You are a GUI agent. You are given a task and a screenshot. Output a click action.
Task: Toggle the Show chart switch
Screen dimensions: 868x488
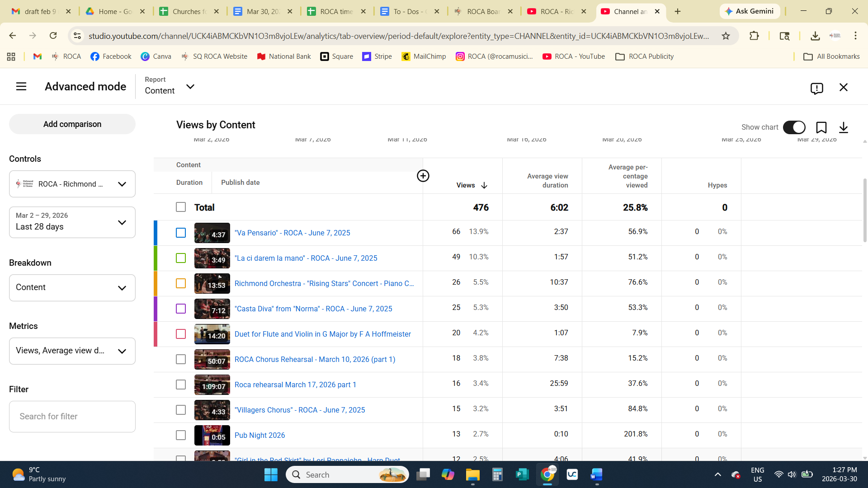[x=794, y=127]
